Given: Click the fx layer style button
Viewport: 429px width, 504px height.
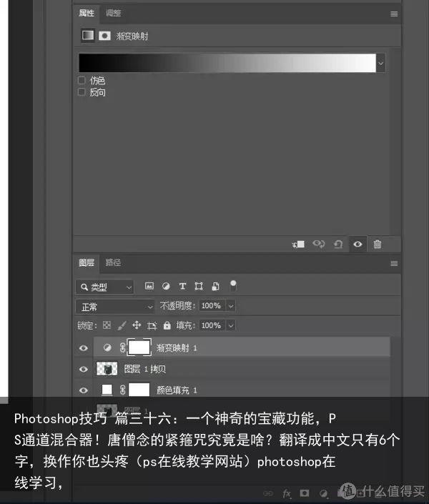Looking at the screenshot, I should (287, 493).
